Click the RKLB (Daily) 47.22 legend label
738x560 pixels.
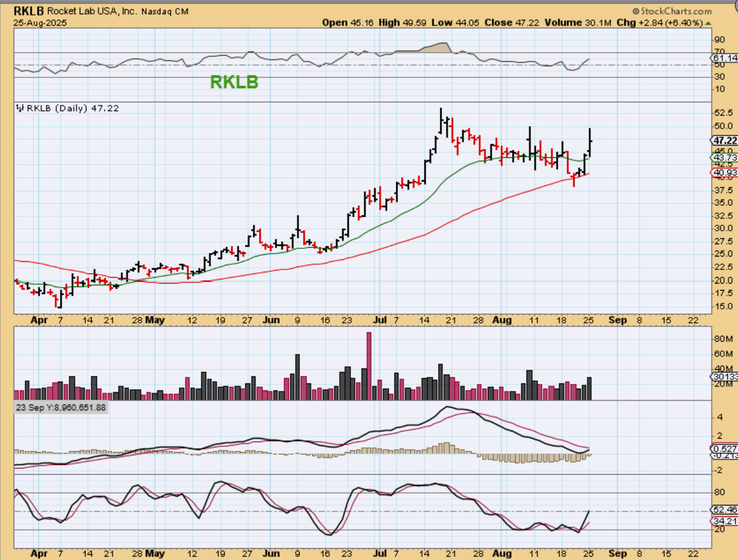pyautogui.click(x=73, y=108)
